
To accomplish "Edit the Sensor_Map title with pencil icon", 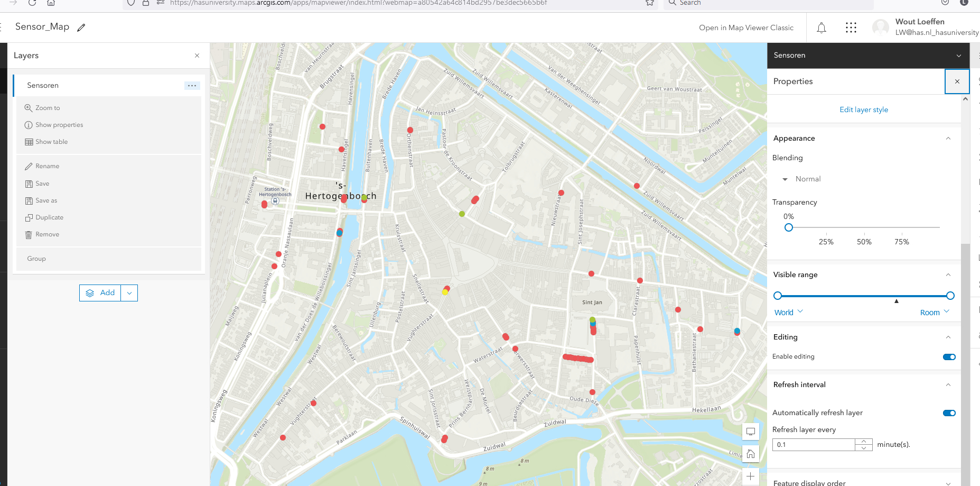I will pos(81,27).
